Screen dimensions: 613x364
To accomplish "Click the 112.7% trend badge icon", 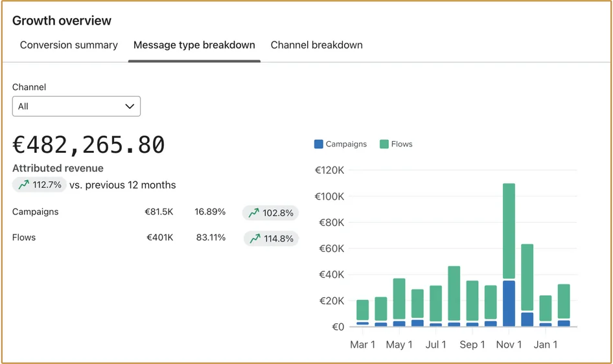I will click(24, 185).
